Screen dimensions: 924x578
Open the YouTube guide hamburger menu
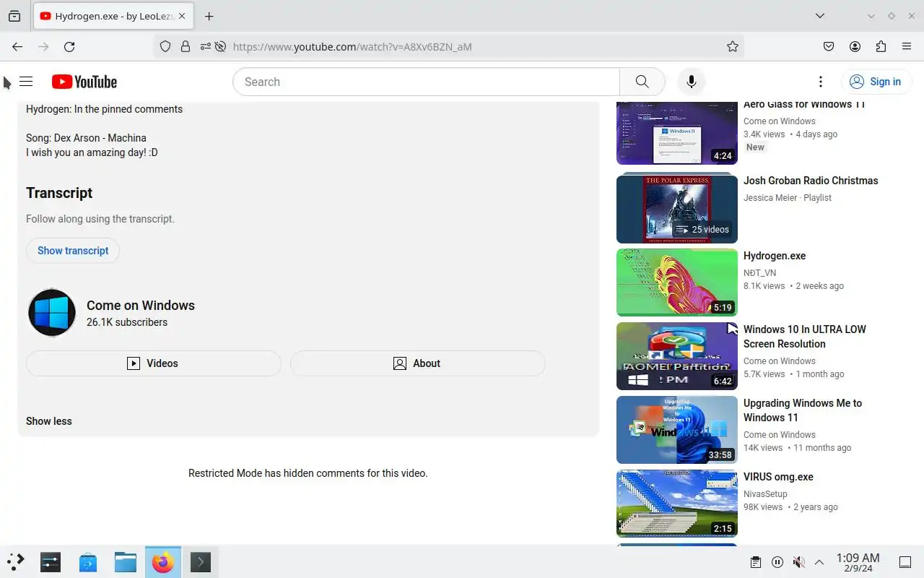click(x=26, y=82)
